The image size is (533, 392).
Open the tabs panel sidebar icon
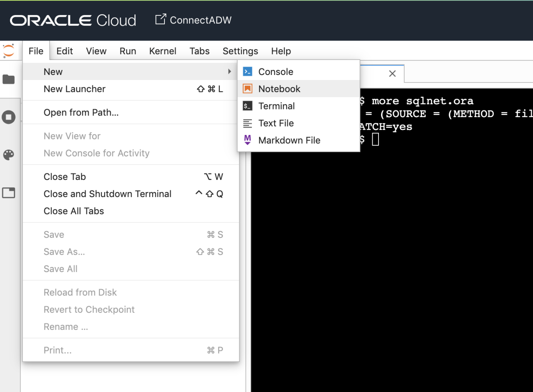tap(9, 193)
